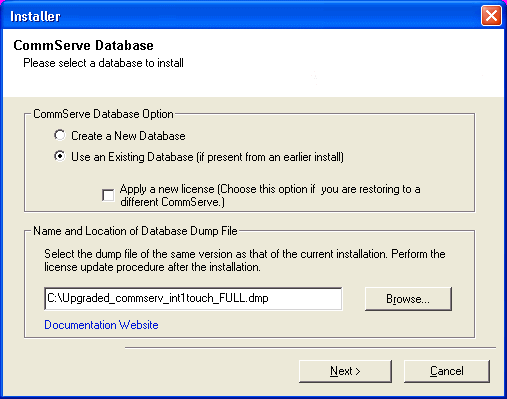Viewport: 507px width, 399px height.
Task: Cancel the installer
Action: coord(447,371)
